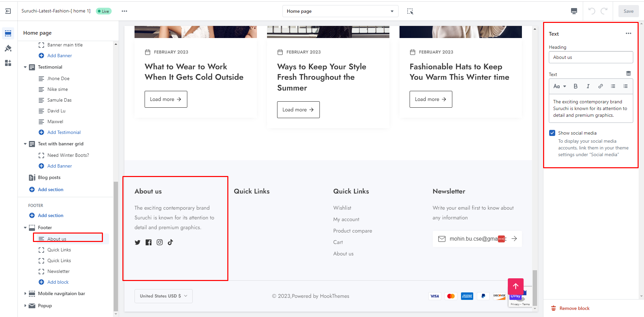This screenshot has width=644, height=317.
Task: Insert dynamic source for Text field
Action: (628, 73)
